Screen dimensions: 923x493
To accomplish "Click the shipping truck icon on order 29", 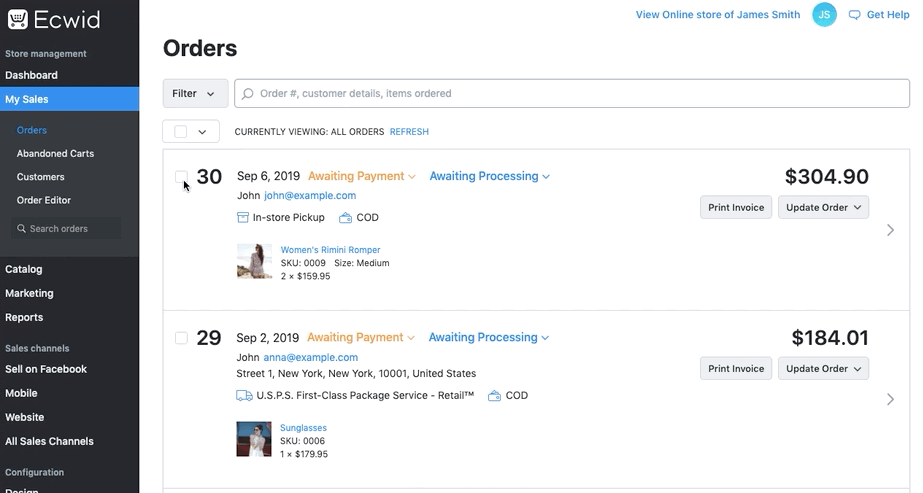I will [x=244, y=396].
